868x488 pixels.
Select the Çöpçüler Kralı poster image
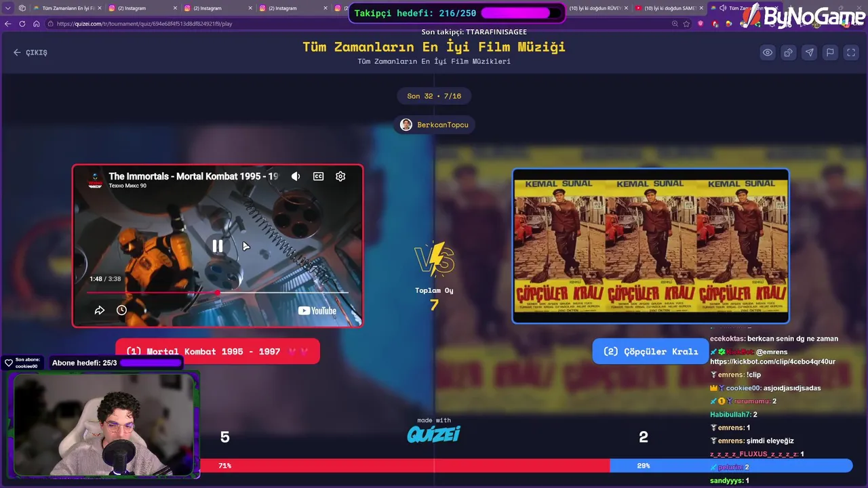point(650,246)
